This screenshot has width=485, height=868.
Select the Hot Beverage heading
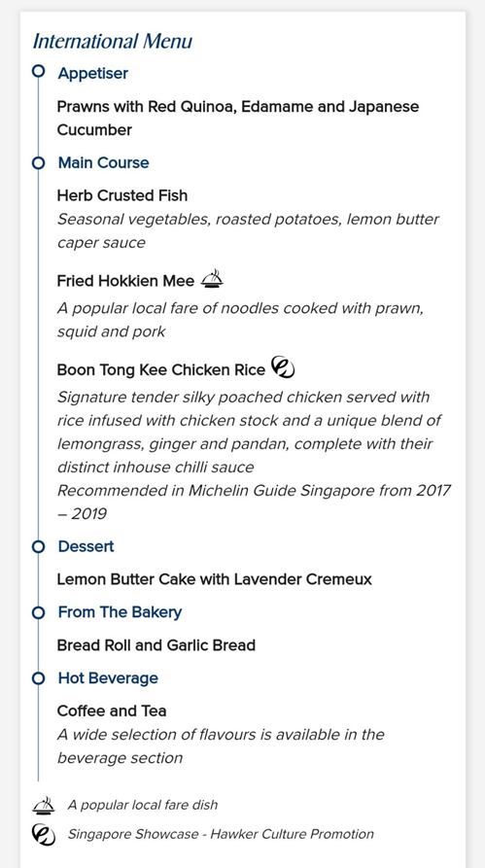click(108, 678)
